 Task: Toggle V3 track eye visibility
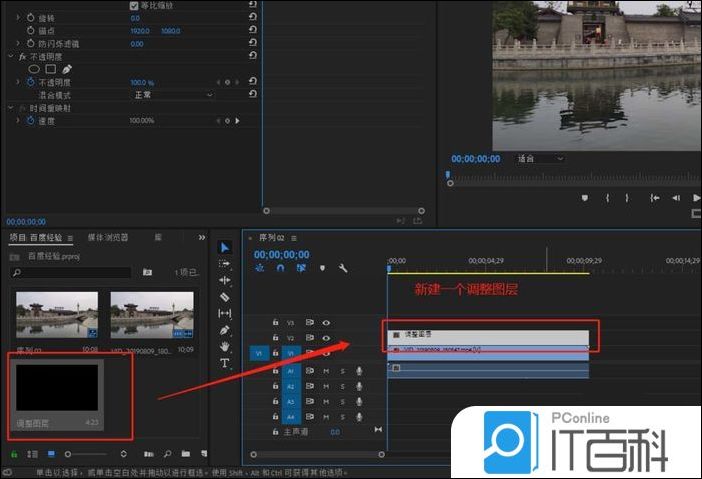coord(326,323)
